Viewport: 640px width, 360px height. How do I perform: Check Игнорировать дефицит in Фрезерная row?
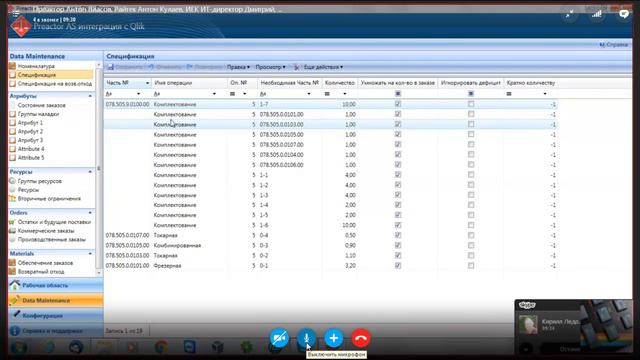coord(471,265)
